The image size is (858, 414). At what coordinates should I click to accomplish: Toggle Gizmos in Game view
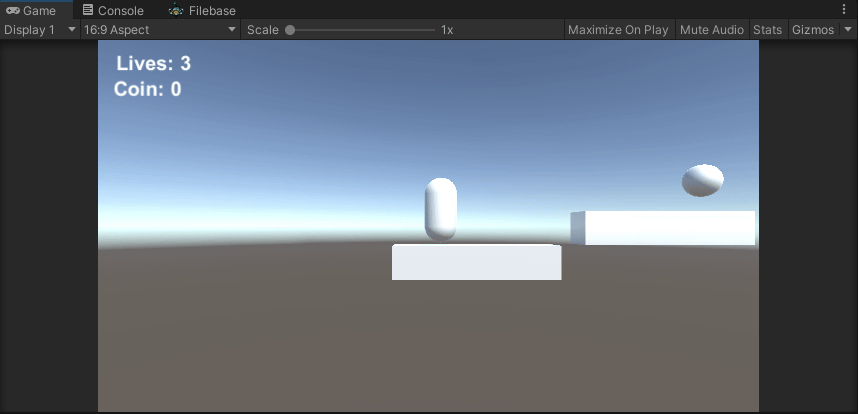click(813, 30)
